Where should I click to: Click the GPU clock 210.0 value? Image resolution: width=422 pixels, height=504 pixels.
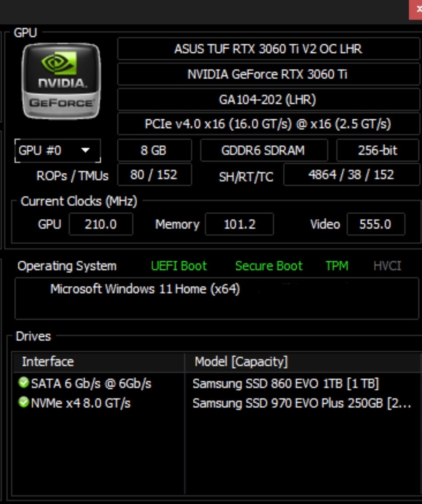tap(101, 224)
